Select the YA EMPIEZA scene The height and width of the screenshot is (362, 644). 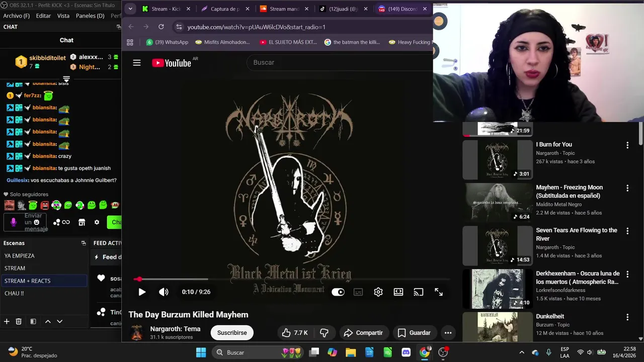44,256
